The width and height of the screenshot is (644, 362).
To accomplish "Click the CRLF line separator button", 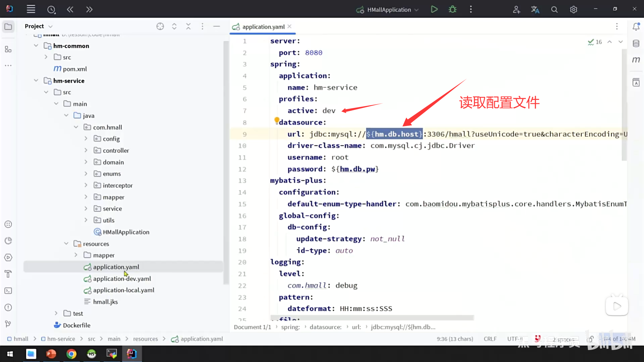I will click(490, 339).
